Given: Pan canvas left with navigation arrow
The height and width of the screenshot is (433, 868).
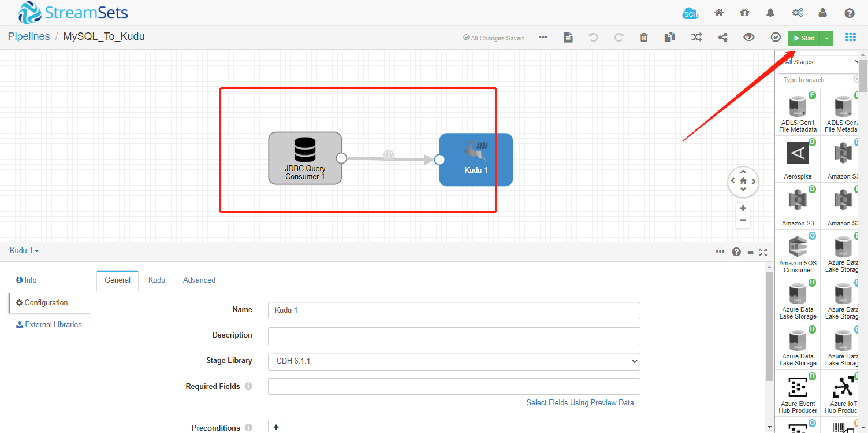Looking at the screenshot, I should pyautogui.click(x=733, y=181).
